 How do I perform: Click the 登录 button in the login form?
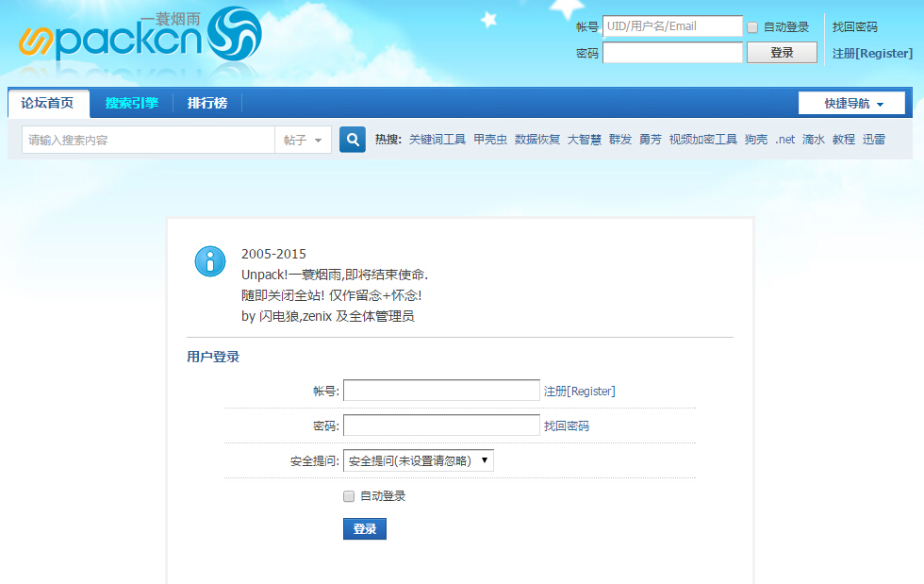(x=365, y=528)
